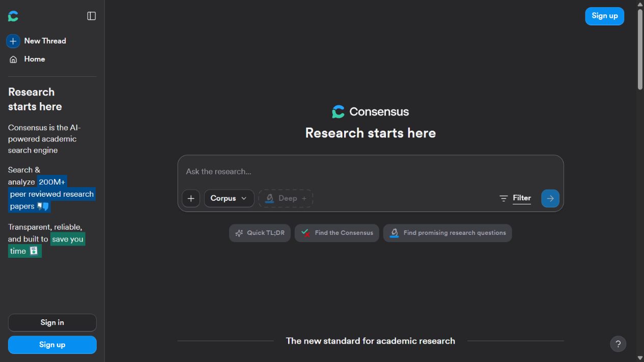This screenshot has height=362, width=644.
Task: Open the help question mark button
Action: [618, 344]
